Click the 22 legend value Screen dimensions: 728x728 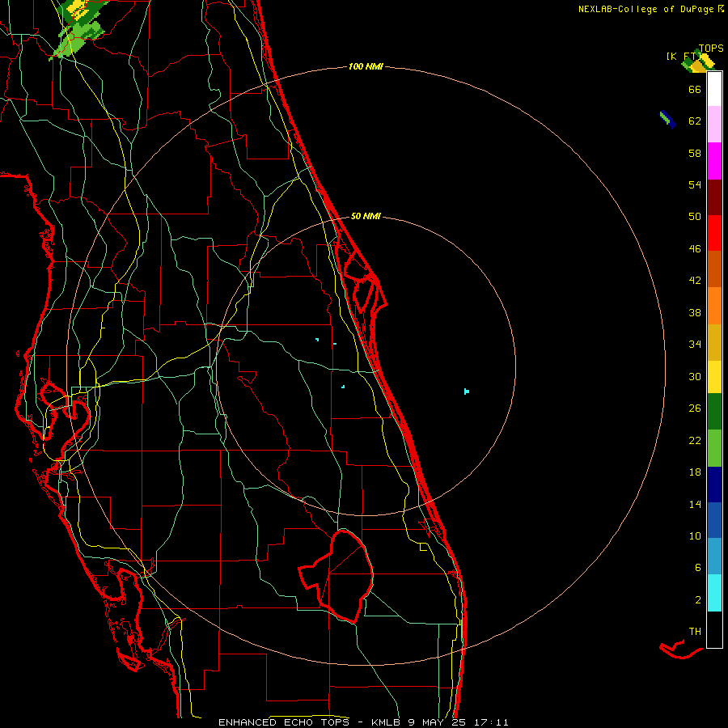tap(695, 441)
